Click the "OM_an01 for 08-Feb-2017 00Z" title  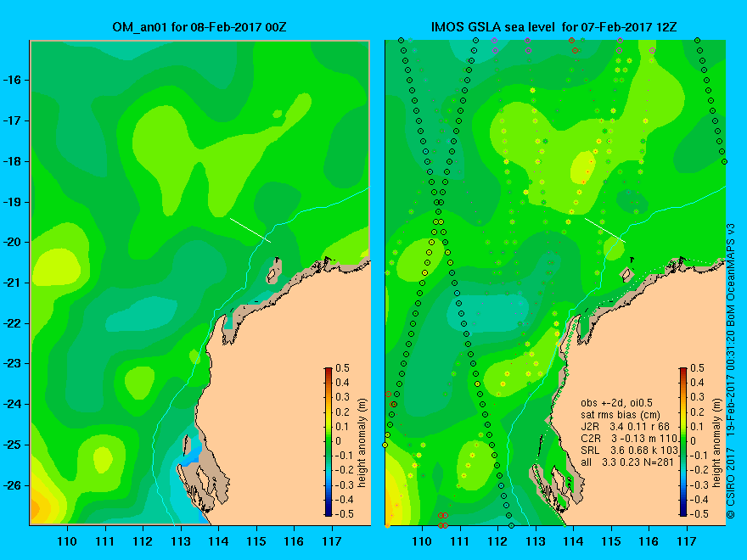coord(199,27)
